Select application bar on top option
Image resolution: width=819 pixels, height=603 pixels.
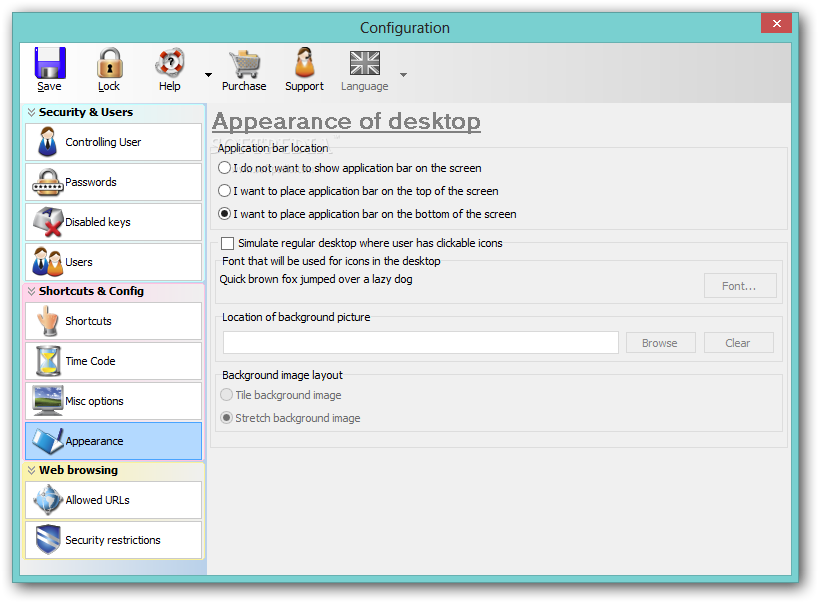[x=225, y=191]
